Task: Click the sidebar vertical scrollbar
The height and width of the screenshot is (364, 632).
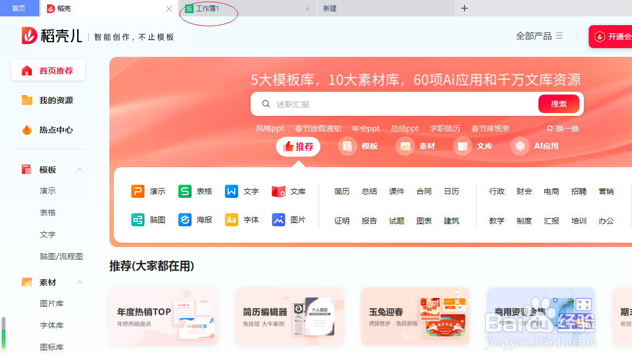Action: tap(4, 333)
